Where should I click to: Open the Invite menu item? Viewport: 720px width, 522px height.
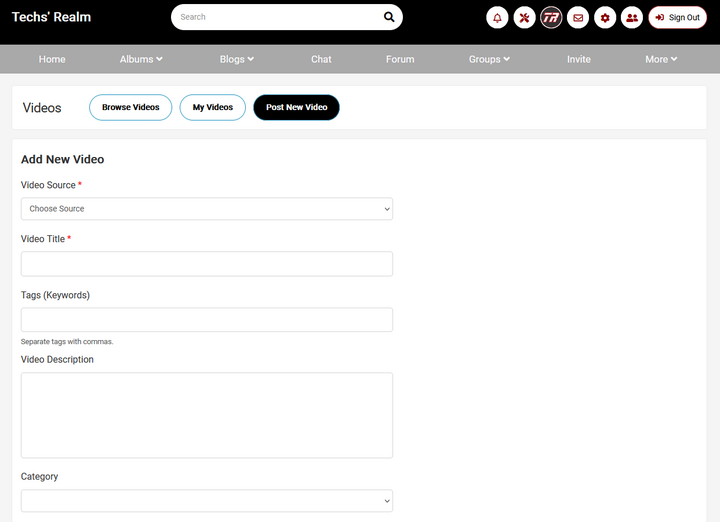(x=579, y=59)
